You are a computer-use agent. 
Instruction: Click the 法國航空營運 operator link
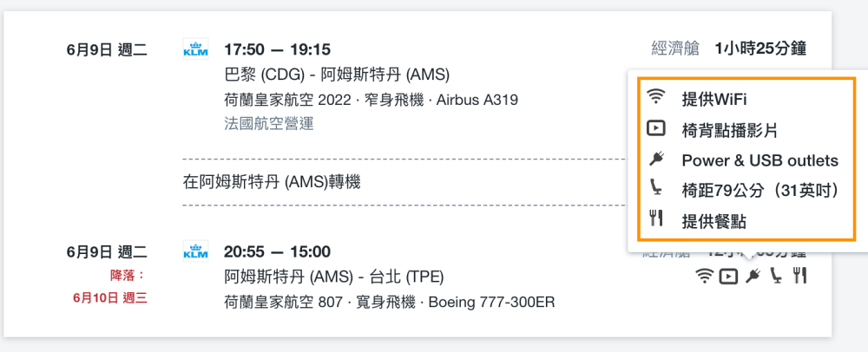coord(269,123)
